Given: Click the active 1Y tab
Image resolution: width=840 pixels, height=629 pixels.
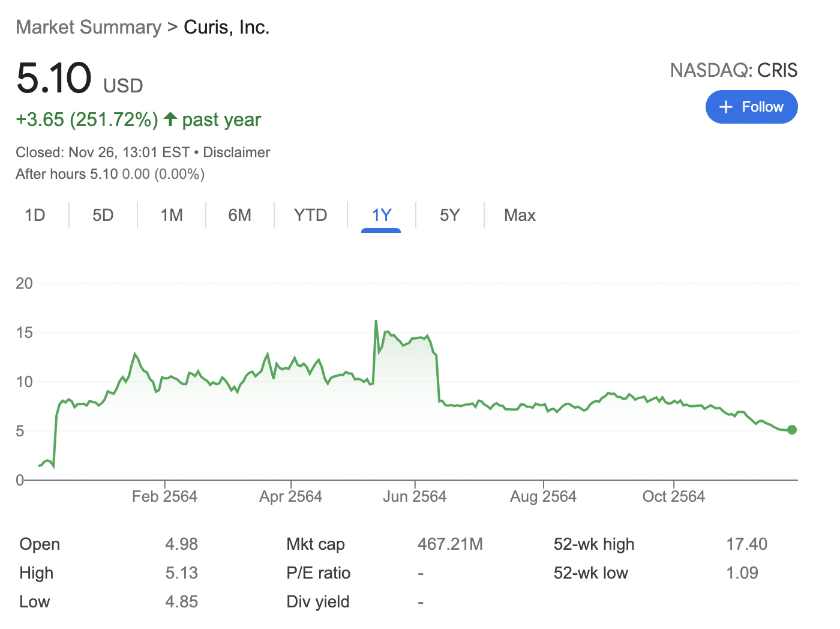Looking at the screenshot, I should click(382, 215).
